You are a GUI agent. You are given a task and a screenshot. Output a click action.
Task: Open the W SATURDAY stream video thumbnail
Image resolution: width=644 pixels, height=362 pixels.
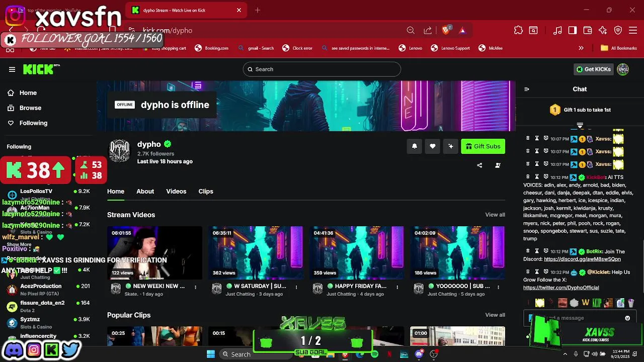tap(256, 253)
